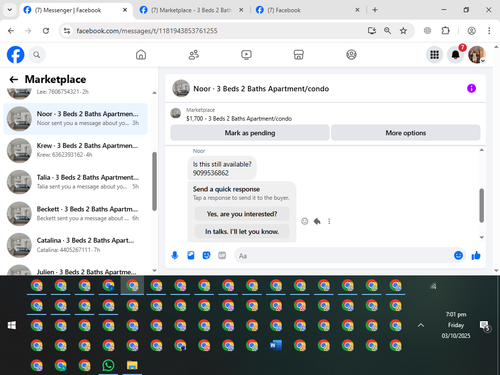Click More options button
The width and height of the screenshot is (500, 375).
point(406,133)
